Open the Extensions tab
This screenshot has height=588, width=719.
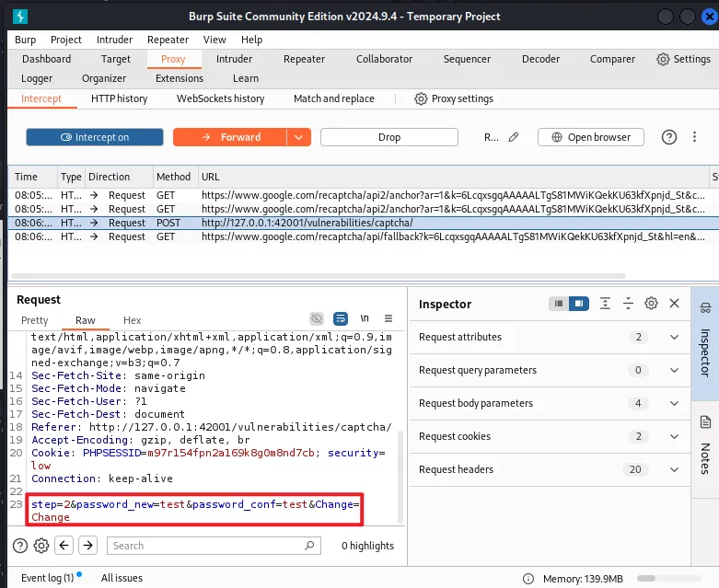tap(180, 78)
